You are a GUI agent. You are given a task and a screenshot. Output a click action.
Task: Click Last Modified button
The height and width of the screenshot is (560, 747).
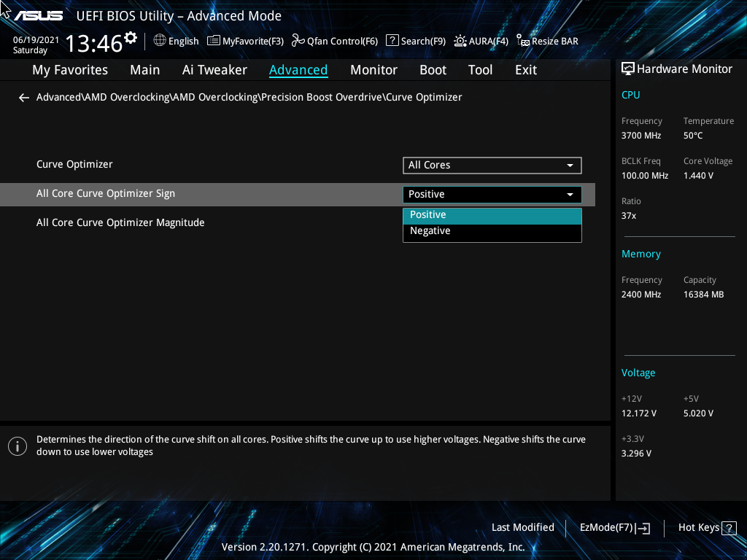tap(522, 527)
